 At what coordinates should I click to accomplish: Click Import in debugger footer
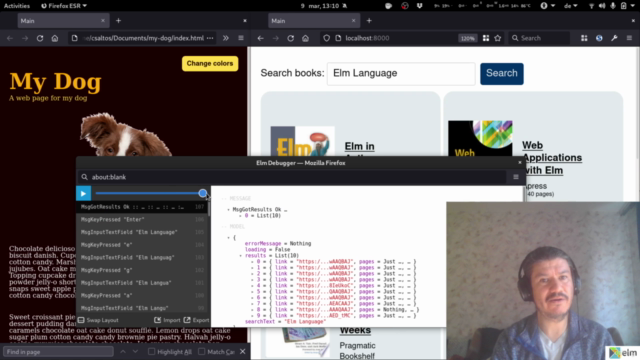167,320
